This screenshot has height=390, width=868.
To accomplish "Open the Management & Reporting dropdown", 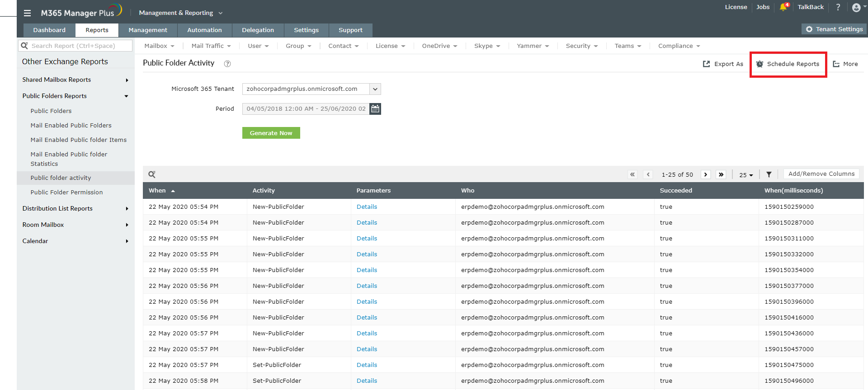I will (x=181, y=13).
